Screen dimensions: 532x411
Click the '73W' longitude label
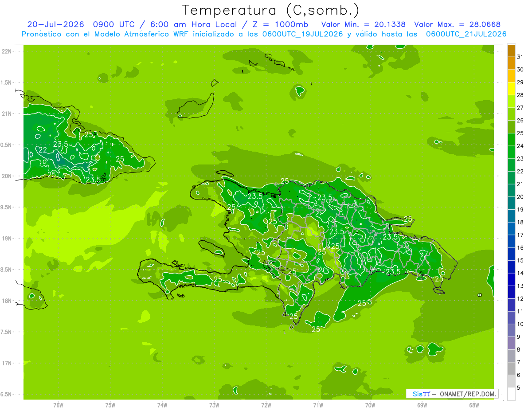click(x=214, y=405)
